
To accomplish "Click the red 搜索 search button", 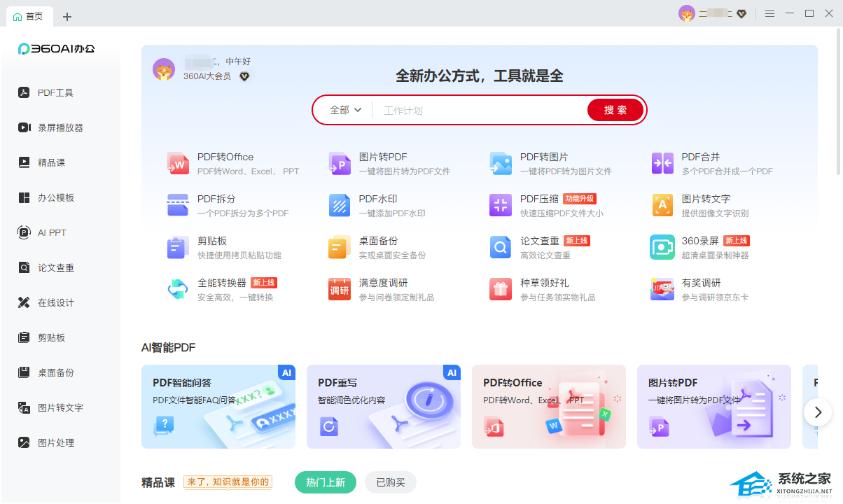I will click(615, 110).
